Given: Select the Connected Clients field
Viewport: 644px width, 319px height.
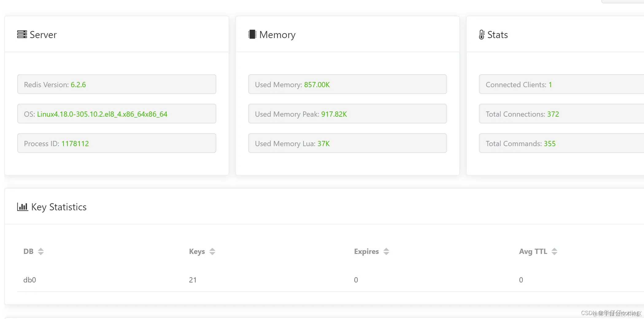Looking at the screenshot, I should tap(561, 84).
